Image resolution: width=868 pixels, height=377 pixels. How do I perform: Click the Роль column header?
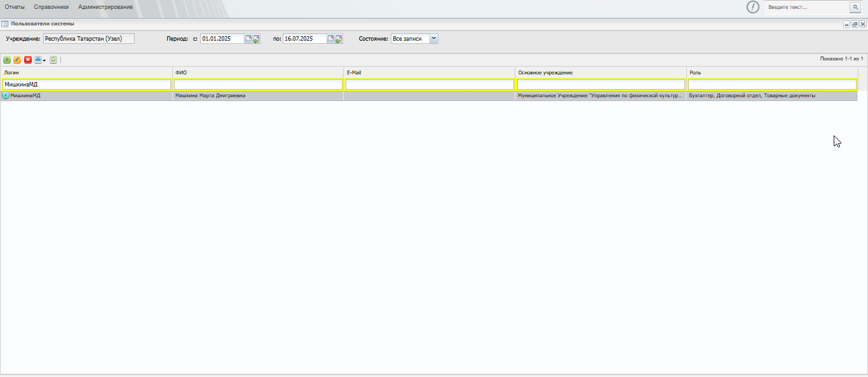tap(772, 72)
